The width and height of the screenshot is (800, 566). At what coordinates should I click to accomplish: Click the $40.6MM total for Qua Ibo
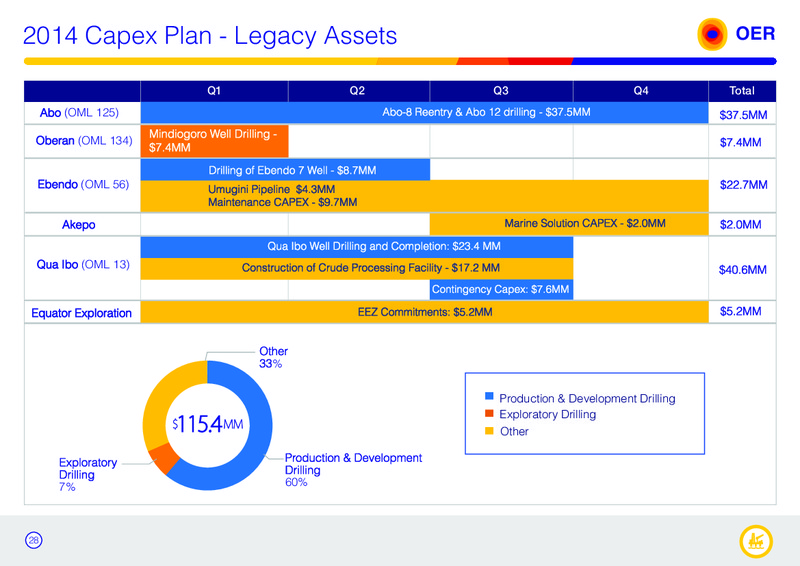pos(742,269)
